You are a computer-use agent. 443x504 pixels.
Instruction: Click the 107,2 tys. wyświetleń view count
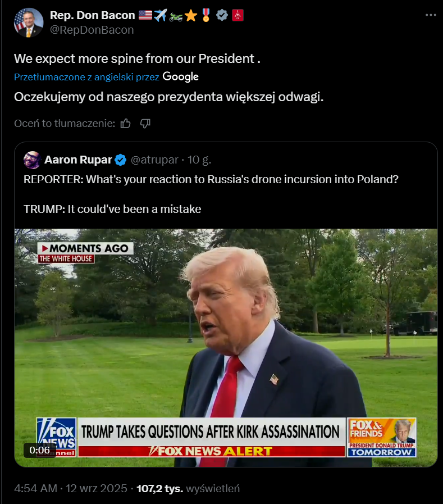pos(188,489)
